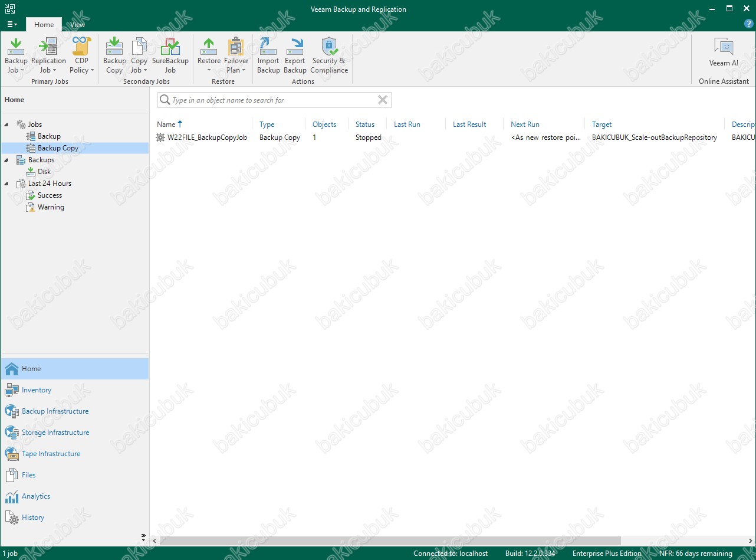Collapse the Backups tree node

pyautogui.click(x=6, y=160)
